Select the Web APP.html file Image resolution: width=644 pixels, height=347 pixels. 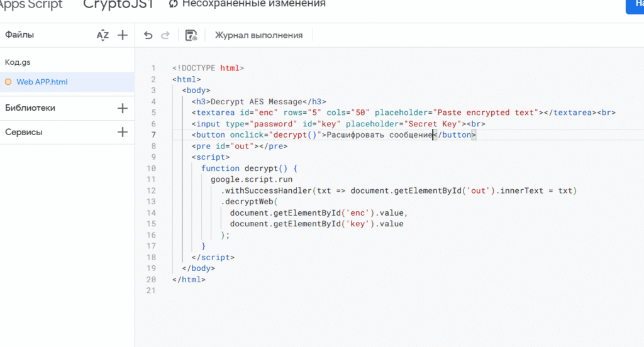[42, 82]
